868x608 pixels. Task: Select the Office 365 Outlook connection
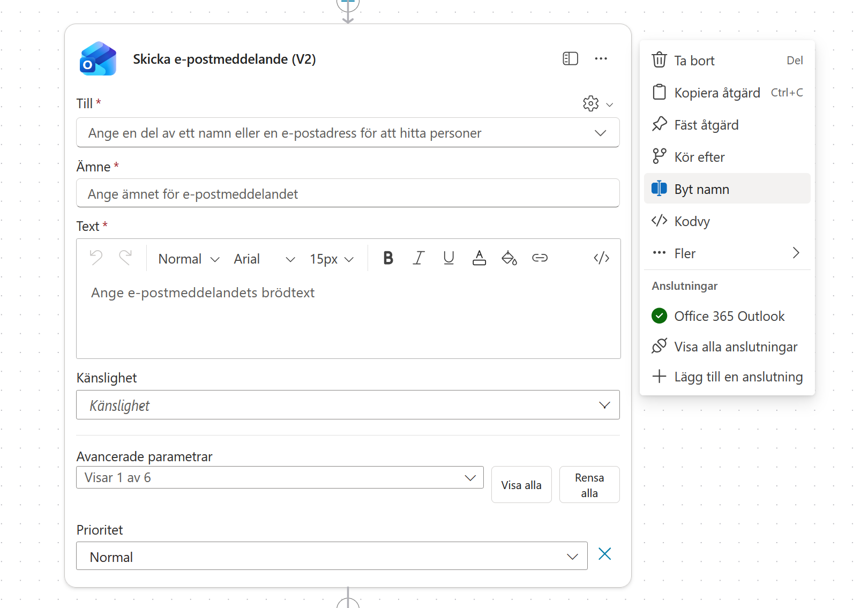tap(727, 316)
